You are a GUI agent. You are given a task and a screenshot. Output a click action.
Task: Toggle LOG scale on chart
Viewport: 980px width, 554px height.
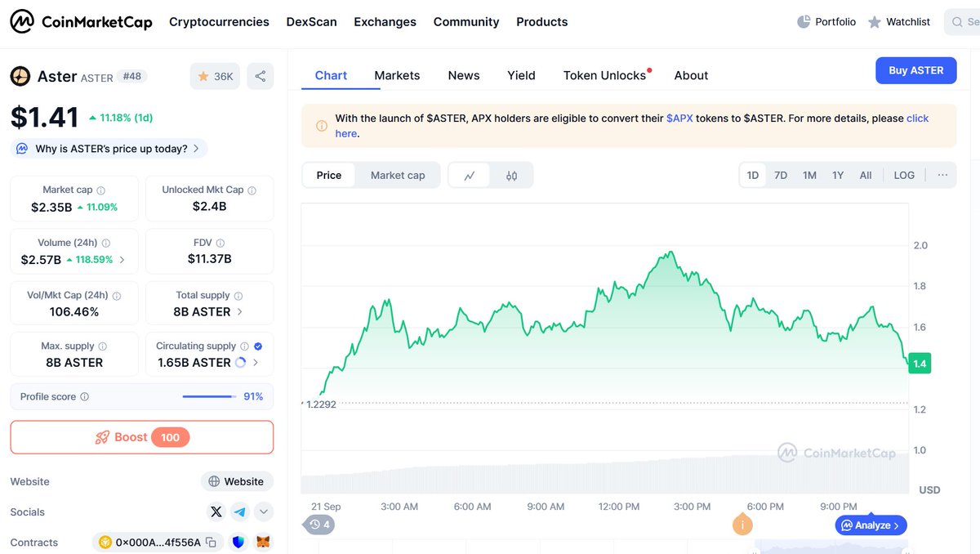pos(904,175)
